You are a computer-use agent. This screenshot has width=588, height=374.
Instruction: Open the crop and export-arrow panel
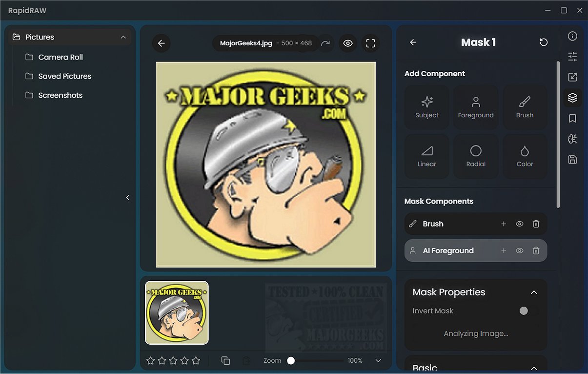point(572,77)
